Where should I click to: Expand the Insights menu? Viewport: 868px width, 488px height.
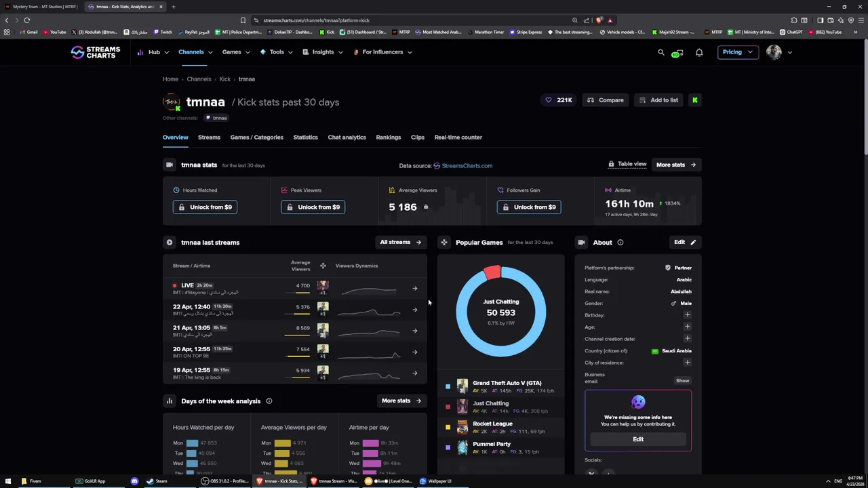click(x=323, y=52)
